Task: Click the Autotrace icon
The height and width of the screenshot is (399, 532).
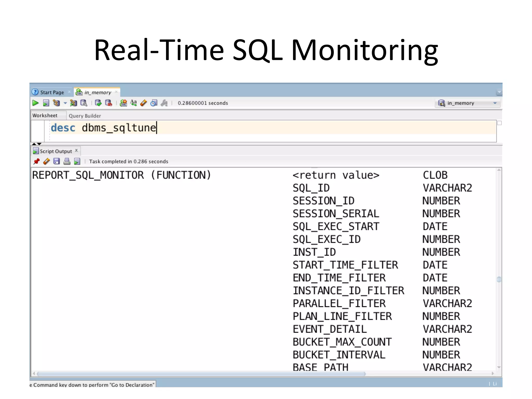Action: [74, 103]
